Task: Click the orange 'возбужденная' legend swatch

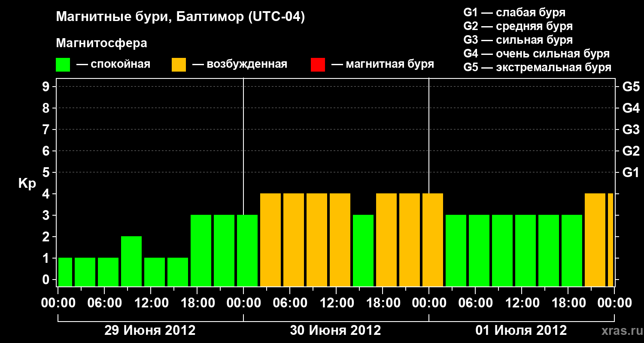Action: point(179,65)
